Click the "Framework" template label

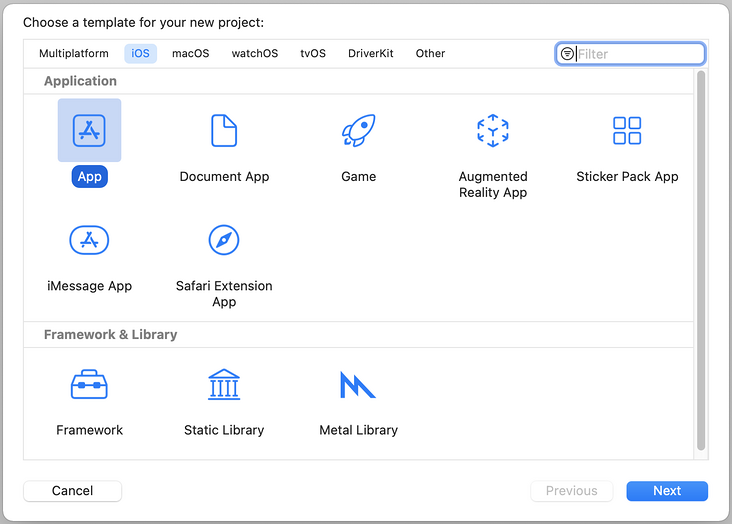click(89, 430)
